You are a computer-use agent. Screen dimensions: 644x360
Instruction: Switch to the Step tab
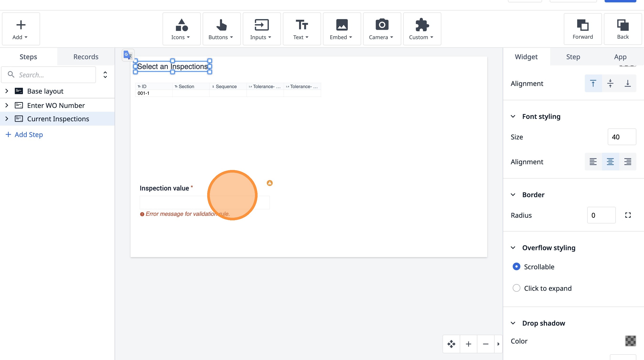[573, 57]
